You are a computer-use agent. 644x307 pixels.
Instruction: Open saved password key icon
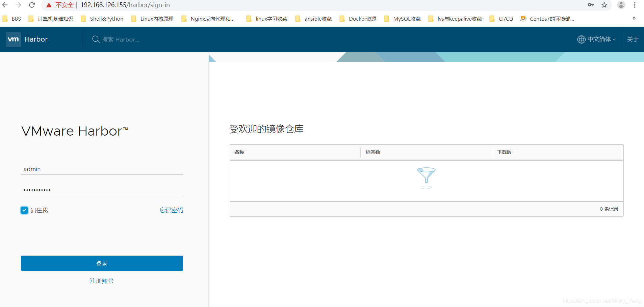(x=591, y=5)
